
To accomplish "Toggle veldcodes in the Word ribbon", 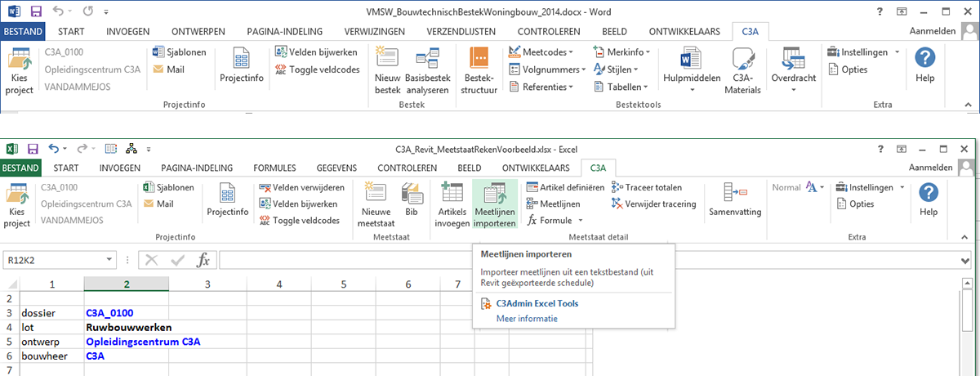I will [x=317, y=69].
